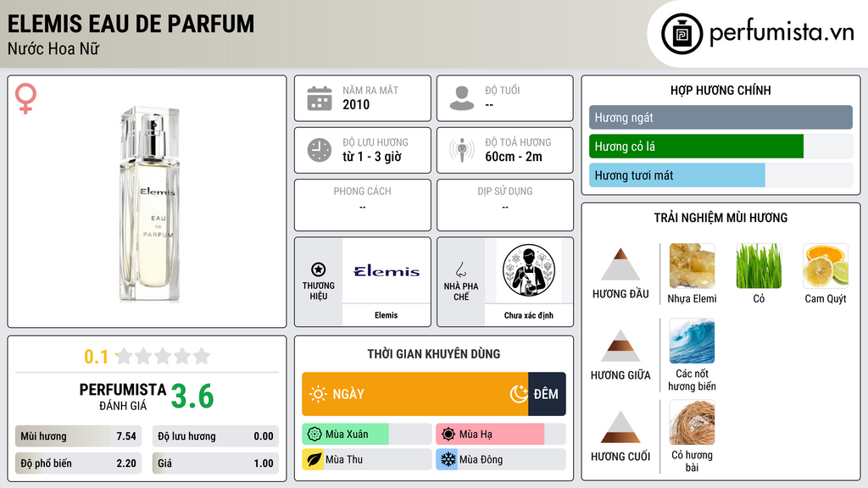The width and height of the screenshot is (868, 488).
Task: Click the clock icon for Độ lưu hương
Action: tap(320, 150)
